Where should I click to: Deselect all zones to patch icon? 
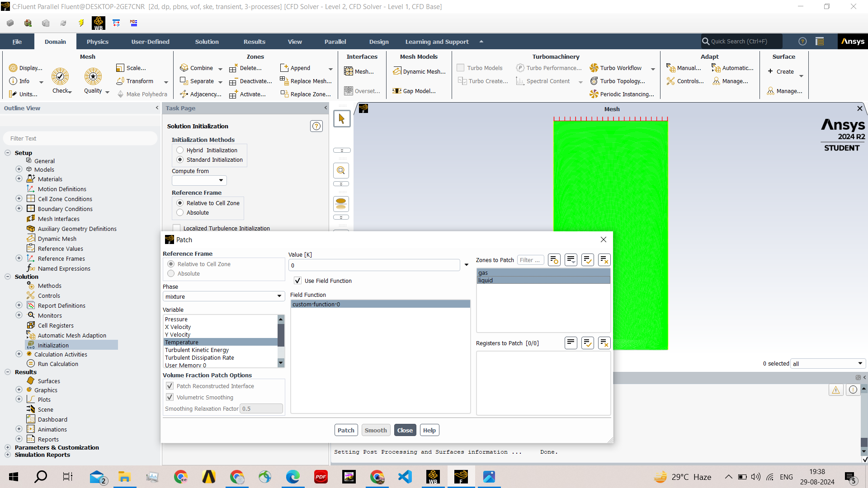[604, 260]
